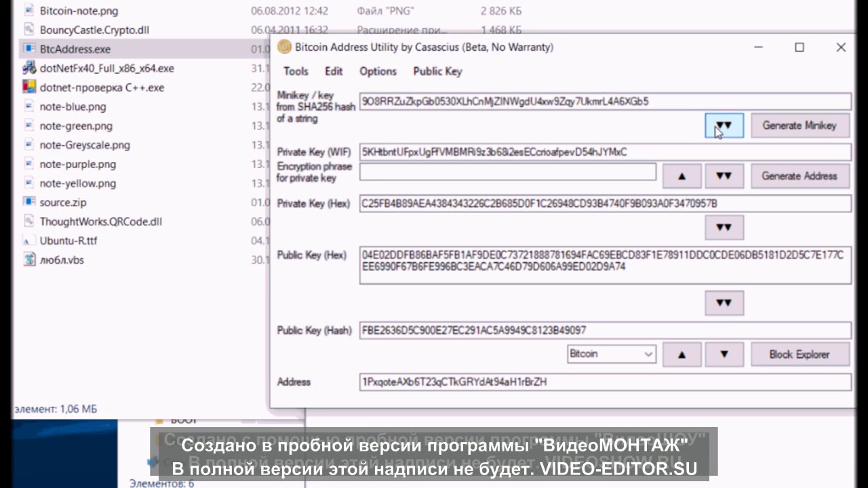The width and height of the screenshot is (868, 488).
Task: Select the BtcAddress.exe application icon
Action: click(x=29, y=49)
